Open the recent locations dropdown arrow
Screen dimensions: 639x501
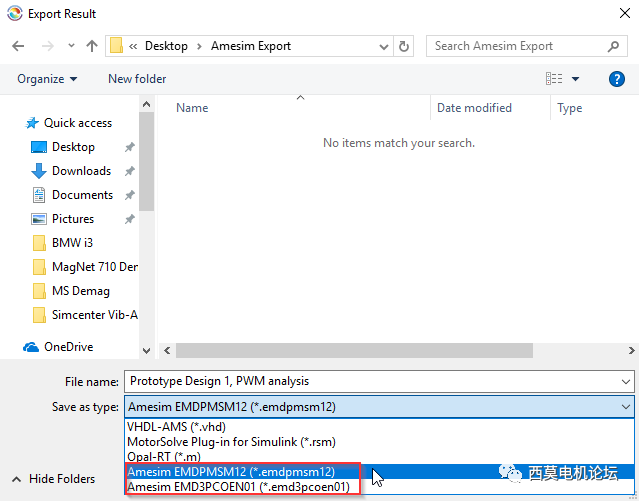[71, 46]
